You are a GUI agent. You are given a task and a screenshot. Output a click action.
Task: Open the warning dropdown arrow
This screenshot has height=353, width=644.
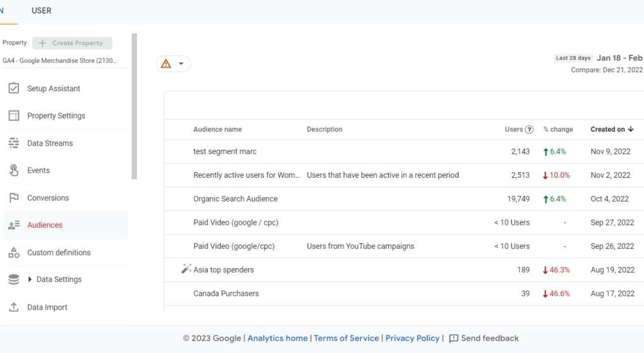[x=180, y=63]
